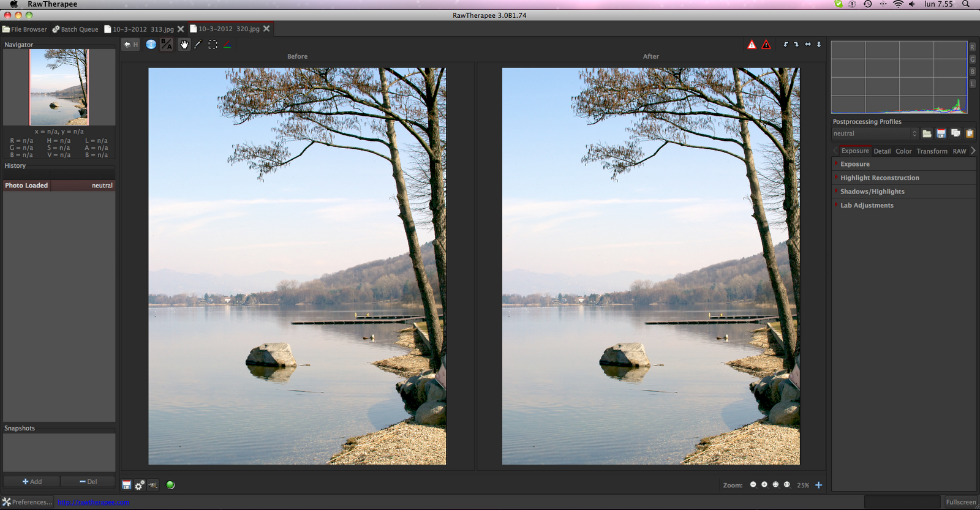Rotate image left icon
This screenshot has height=510, width=980.
pyautogui.click(x=786, y=44)
